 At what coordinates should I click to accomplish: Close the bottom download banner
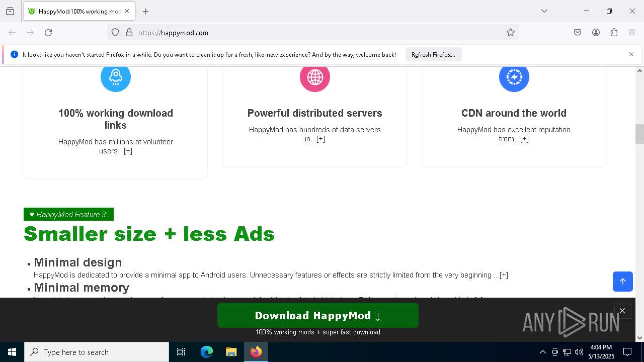coord(622,311)
